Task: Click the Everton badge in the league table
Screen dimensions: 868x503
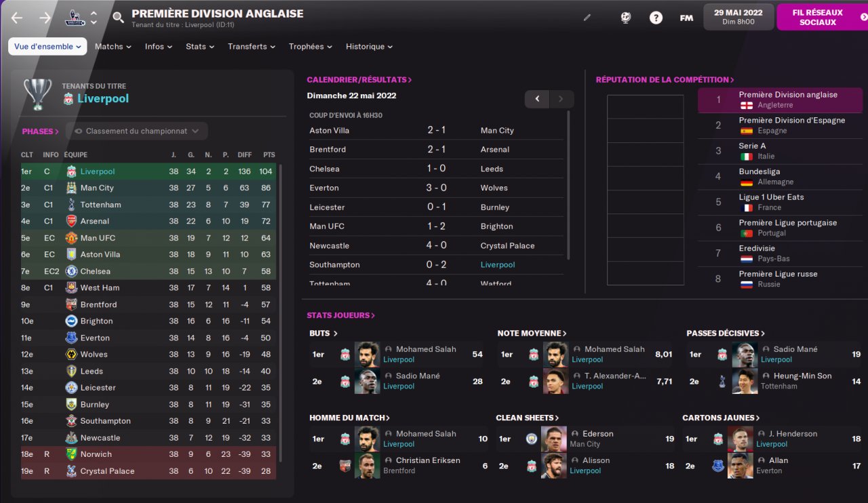Action: coord(71,338)
